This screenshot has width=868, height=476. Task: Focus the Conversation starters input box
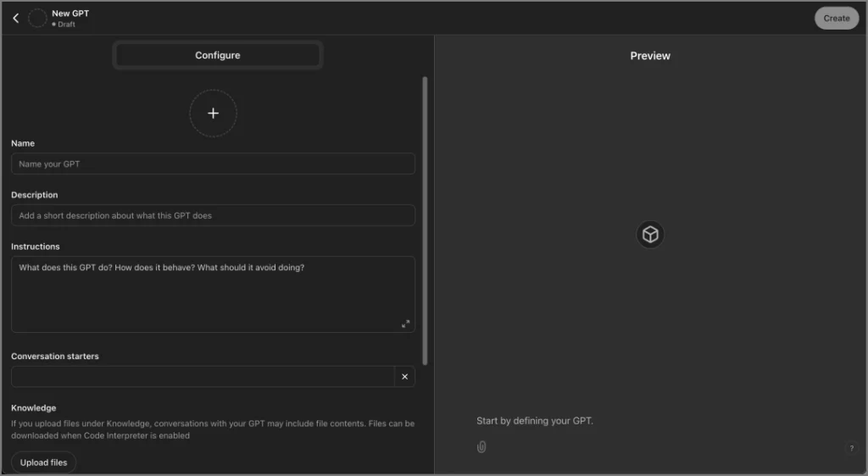coord(203,377)
